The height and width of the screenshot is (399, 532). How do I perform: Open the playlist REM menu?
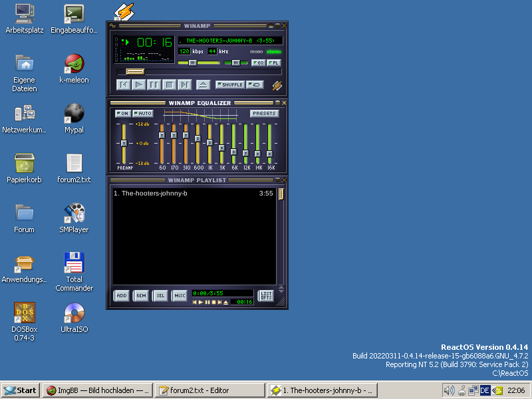click(x=141, y=296)
